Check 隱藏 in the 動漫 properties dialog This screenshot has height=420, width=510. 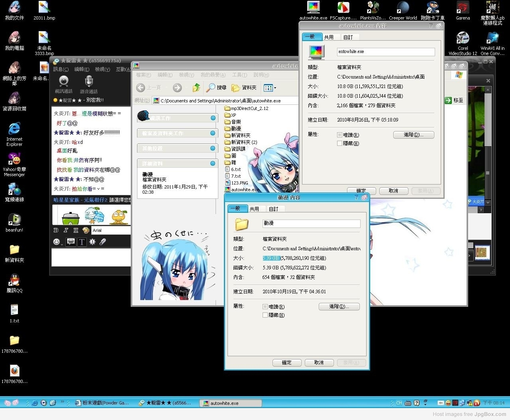click(x=265, y=315)
